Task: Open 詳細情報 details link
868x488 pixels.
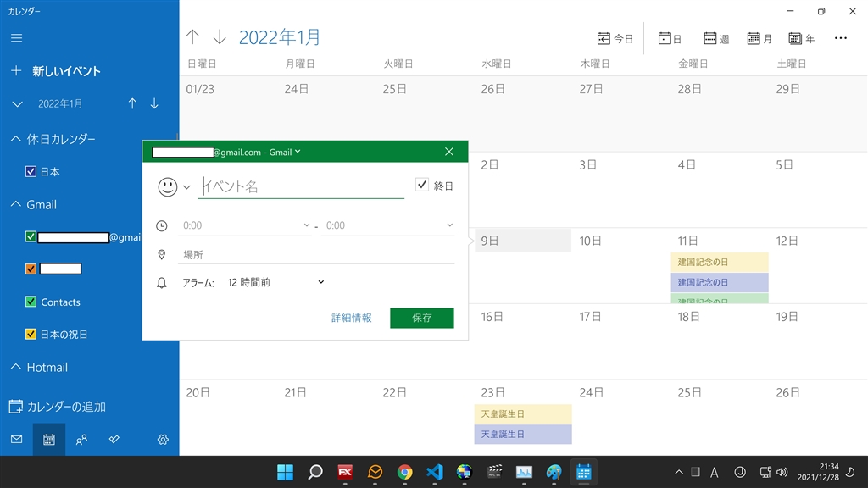Action: click(x=352, y=318)
